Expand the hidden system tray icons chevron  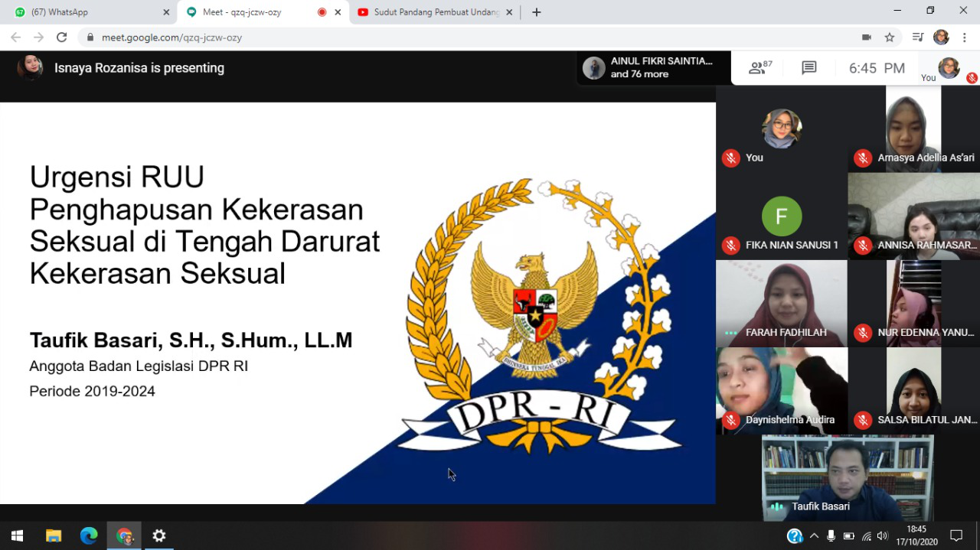click(814, 535)
